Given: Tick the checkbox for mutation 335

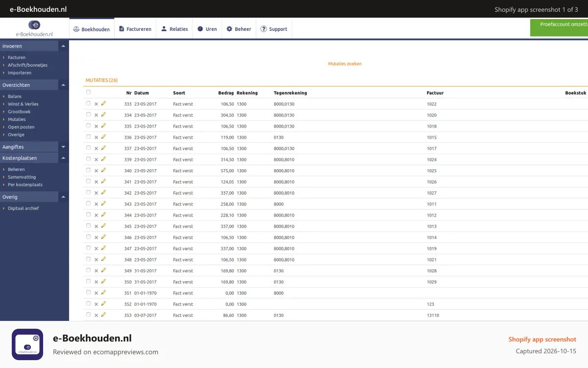Looking at the screenshot, I should click(x=88, y=126).
